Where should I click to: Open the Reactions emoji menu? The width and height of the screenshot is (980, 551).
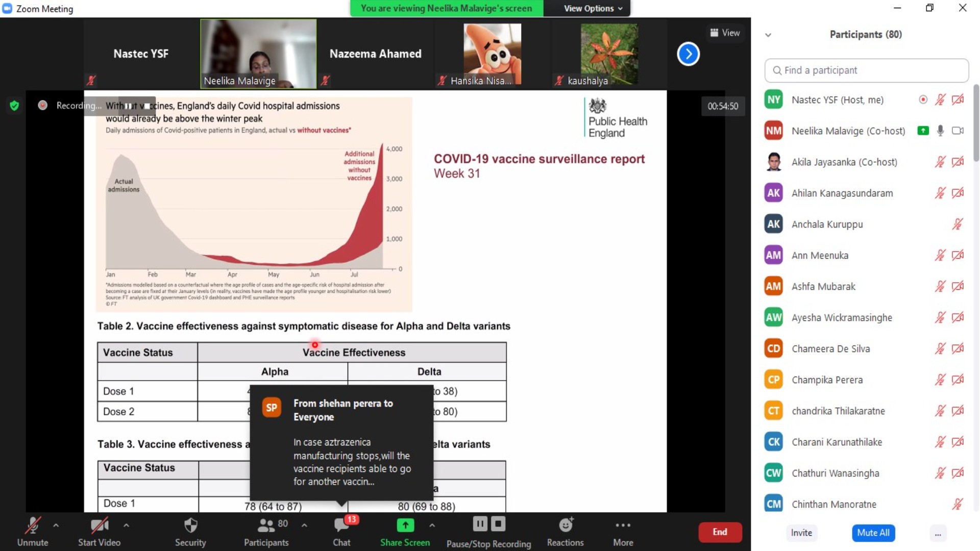566,532
